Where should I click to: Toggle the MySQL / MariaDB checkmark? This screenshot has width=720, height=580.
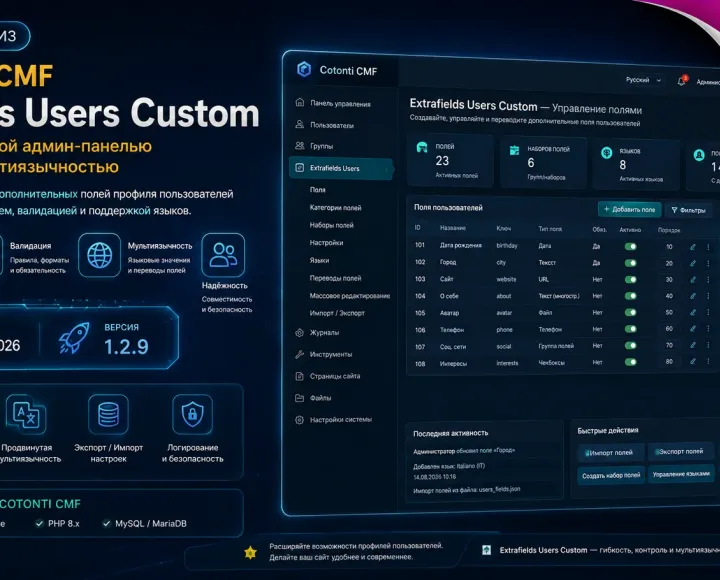point(107,524)
